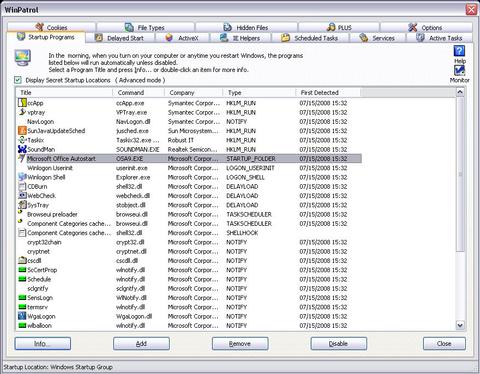Open the Hidden Files tab

tap(246, 27)
